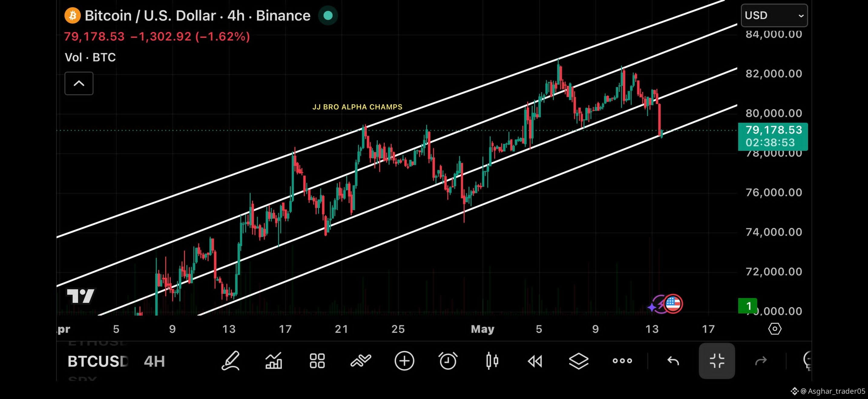Open the candlestick chart type icon
This screenshot has width=868, height=399.
(x=492, y=361)
